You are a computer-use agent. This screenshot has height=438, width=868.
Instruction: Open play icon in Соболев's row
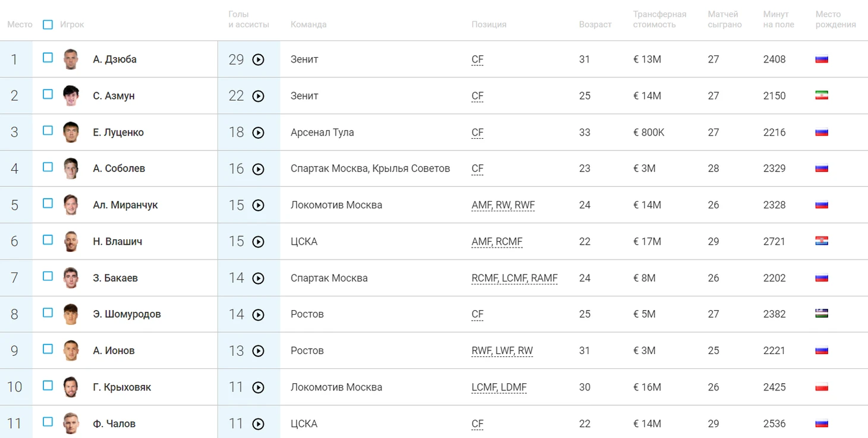258,169
